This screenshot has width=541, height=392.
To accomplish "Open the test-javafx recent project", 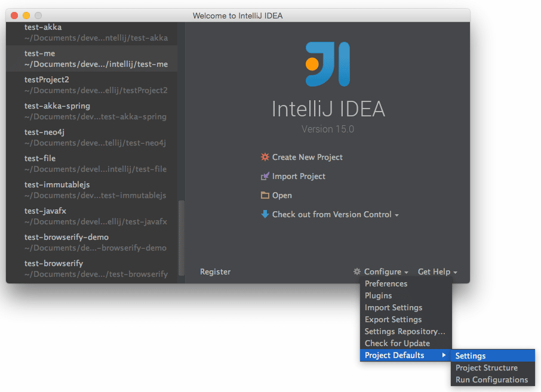I will [x=92, y=216].
